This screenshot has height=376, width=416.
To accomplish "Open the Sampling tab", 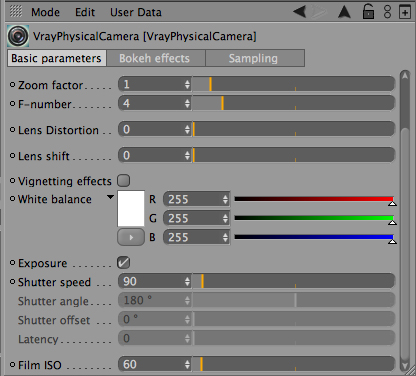I will pos(255,58).
